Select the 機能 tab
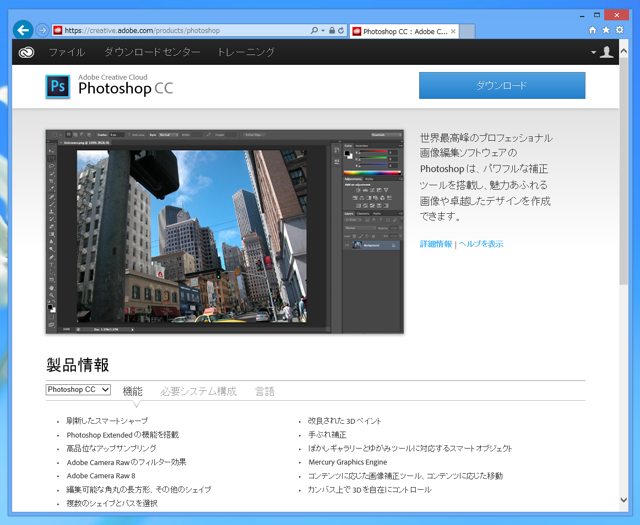 click(x=133, y=392)
